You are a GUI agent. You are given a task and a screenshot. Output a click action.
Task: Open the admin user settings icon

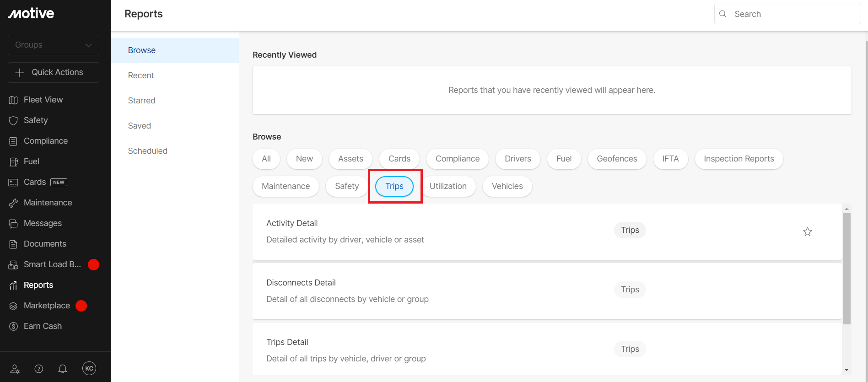(x=15, y=369)
